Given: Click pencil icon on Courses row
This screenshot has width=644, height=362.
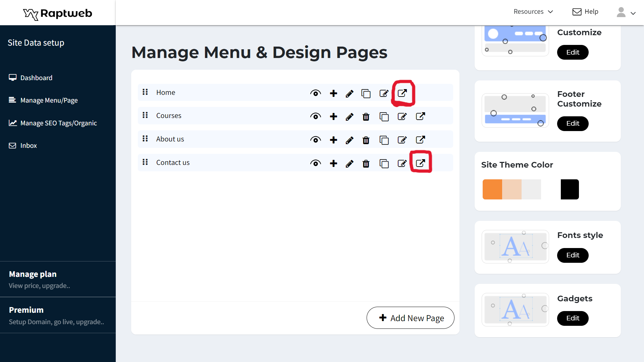Looking at the screenshot, I should point(350,117).
